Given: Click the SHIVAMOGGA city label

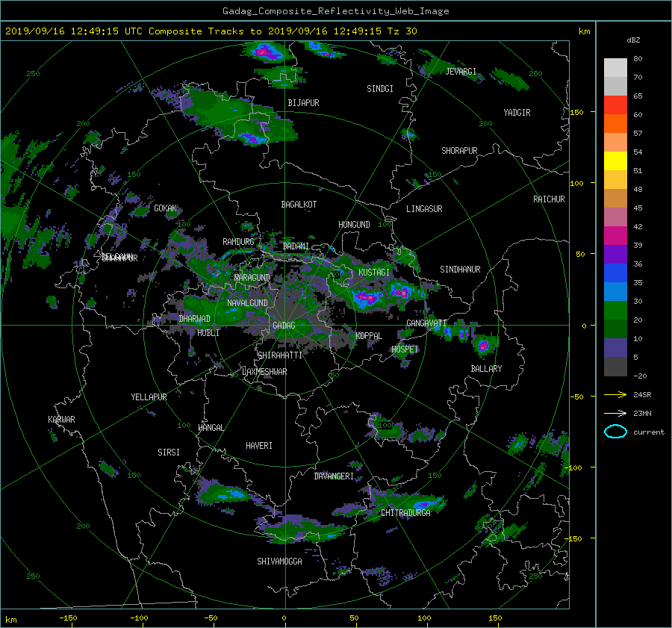Looking at the screenshot, I should click(279, 562).
